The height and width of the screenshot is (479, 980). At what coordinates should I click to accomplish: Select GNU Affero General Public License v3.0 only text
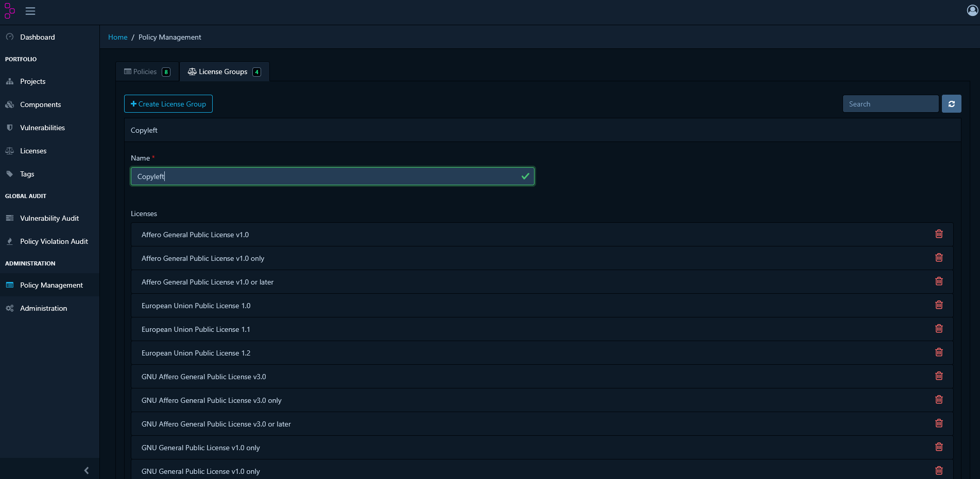tap(212, 400)
